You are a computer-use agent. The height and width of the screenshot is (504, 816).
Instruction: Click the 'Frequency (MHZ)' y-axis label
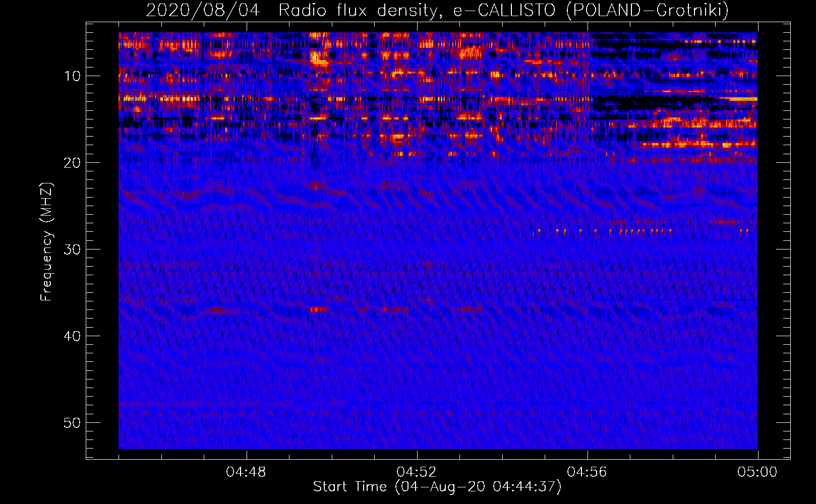pos(46,242)
